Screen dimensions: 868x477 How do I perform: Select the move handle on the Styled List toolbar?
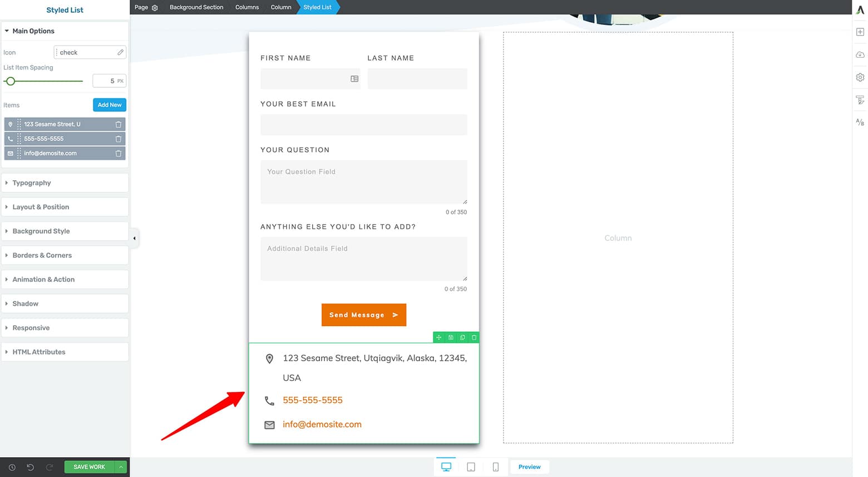[438, 337]
